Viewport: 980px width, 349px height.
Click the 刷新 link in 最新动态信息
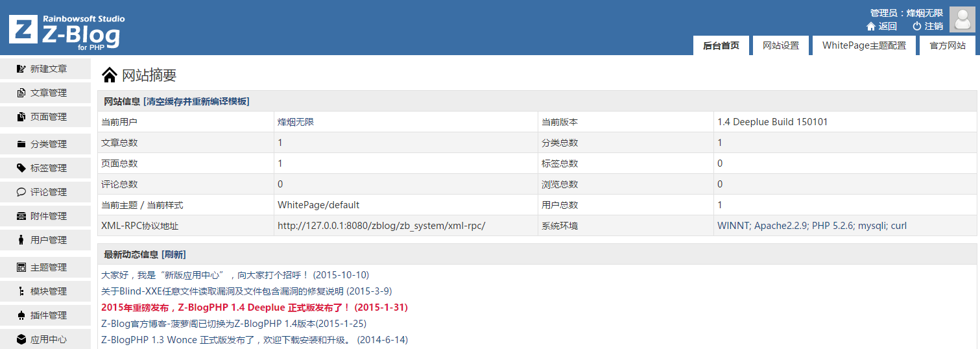point(174,254)
